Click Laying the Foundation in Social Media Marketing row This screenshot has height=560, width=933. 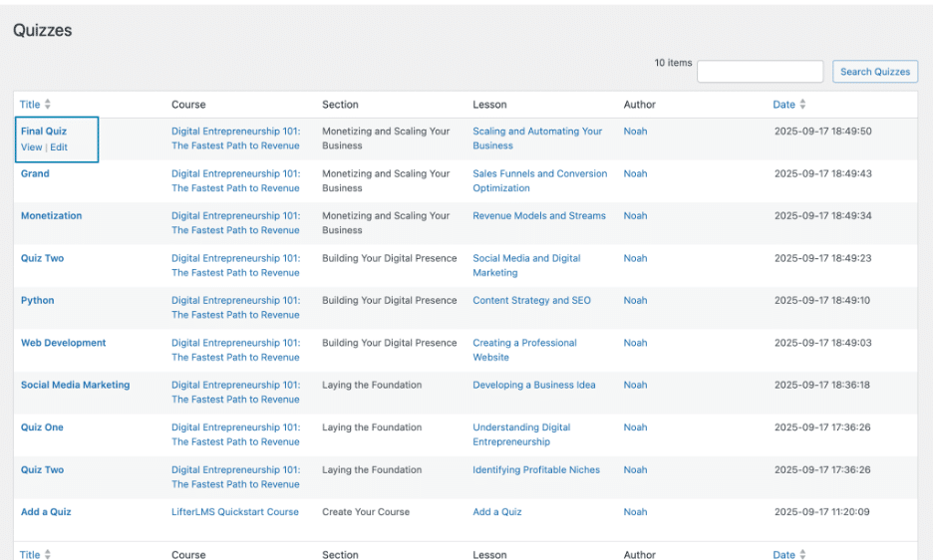[x=372, y=385]
